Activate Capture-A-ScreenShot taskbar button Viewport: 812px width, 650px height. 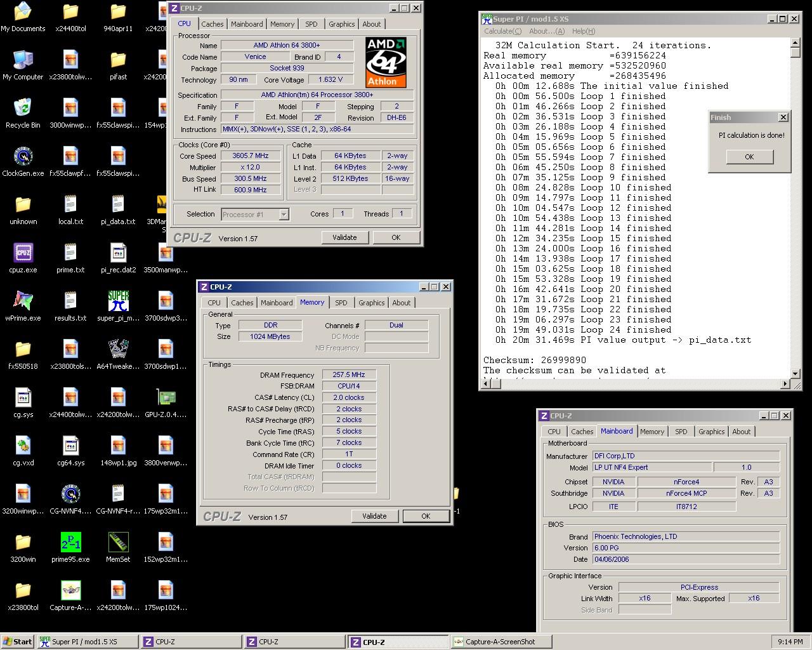click(501, 642)
